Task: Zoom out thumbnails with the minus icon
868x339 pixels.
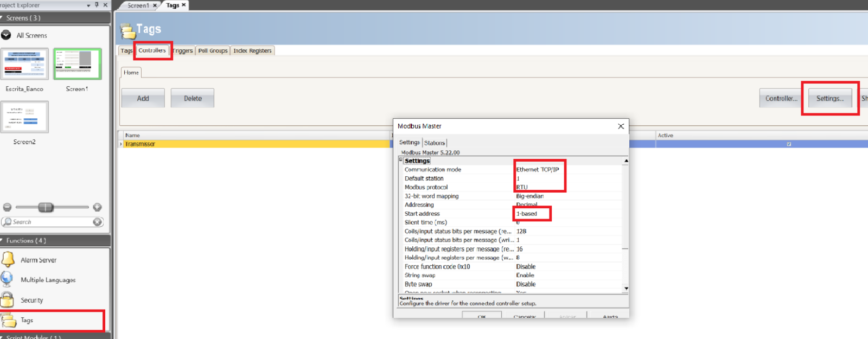Action: coord(7,207)
